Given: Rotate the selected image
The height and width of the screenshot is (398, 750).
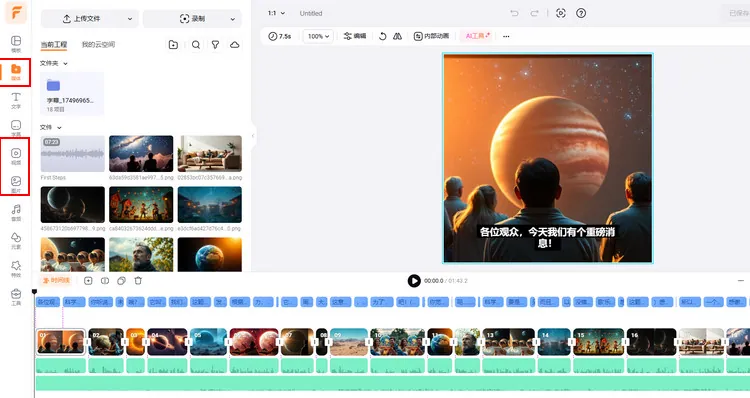Looking at the screenshot, I should click(383, 36).
